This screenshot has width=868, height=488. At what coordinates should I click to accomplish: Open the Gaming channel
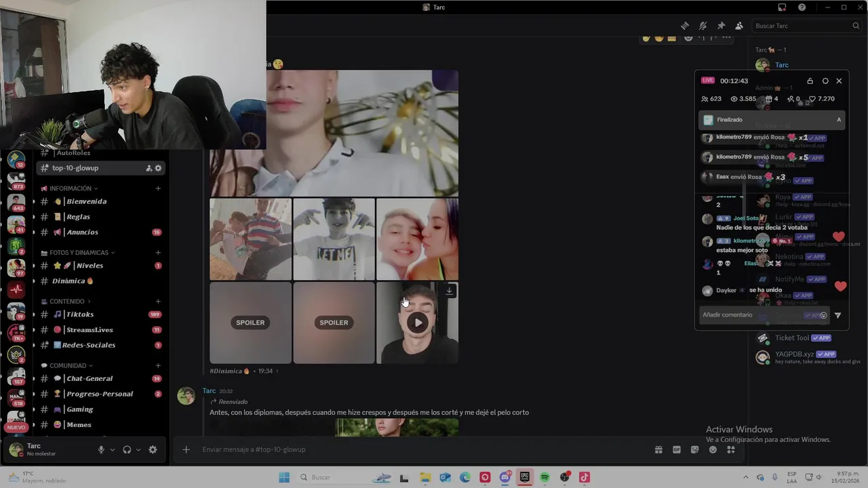coord(100,409)
